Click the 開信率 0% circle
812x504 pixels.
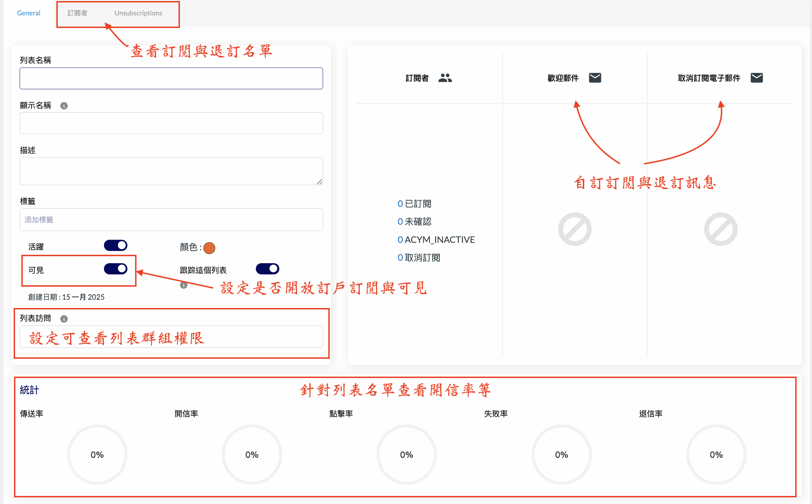[252, 455]
